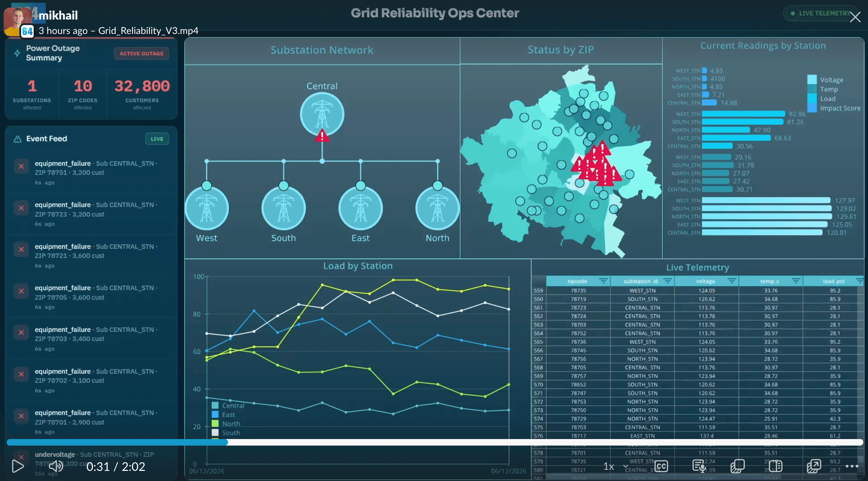The height and width of the screenshot is (481, 868).
Task: Open the substation id column filter
Action: pyautogui.click(x=667, y=281)
